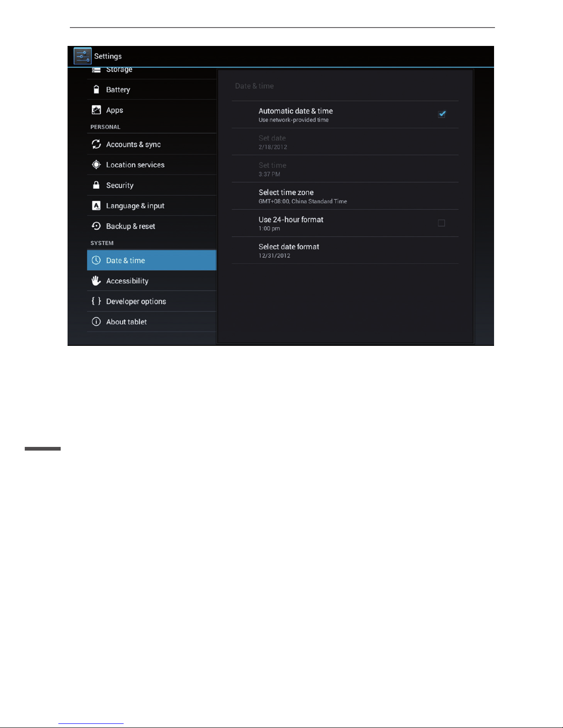
Task: Uncheck Automatic date & time checkbox
Action: pyautogui.click(x=442, y=114)
